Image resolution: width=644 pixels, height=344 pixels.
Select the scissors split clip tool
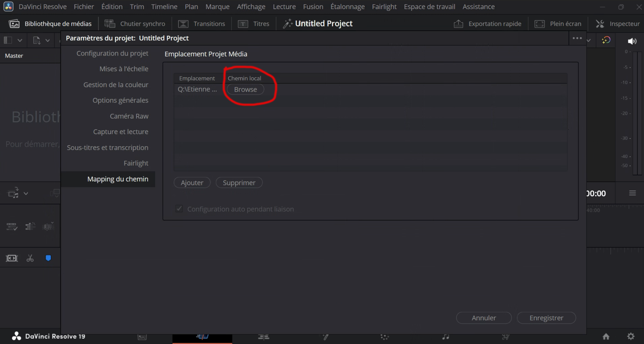[30, 258]
